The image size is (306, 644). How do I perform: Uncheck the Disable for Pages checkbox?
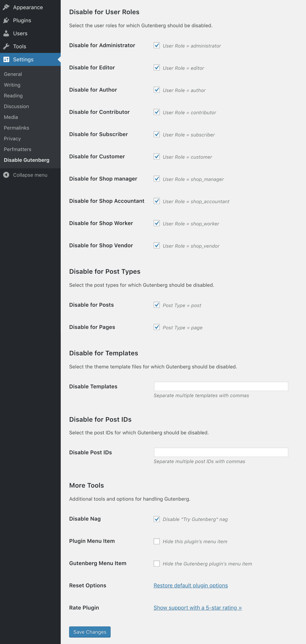click(157, 327)
